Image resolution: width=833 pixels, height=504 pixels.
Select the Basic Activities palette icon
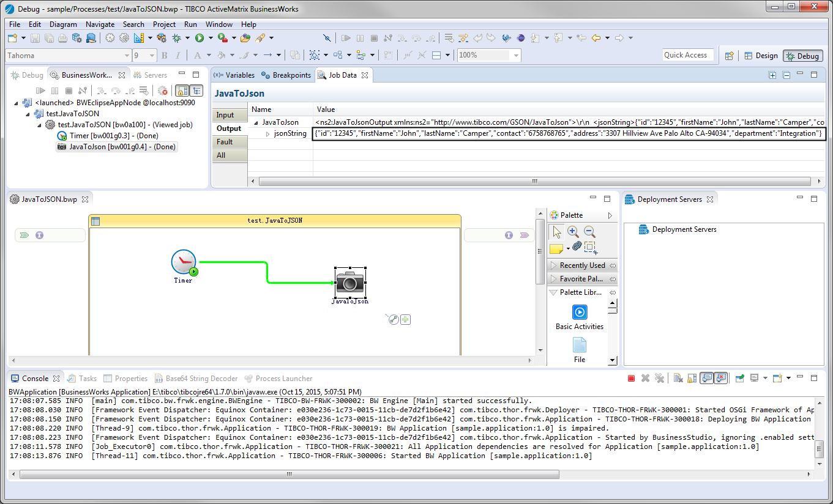(x=579, y=313)
